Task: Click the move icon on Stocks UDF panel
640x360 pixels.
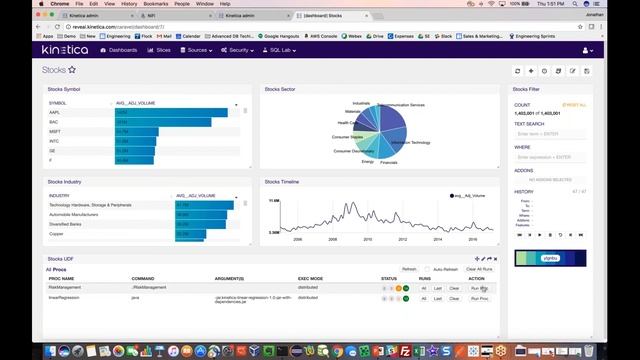Action: 477,259
